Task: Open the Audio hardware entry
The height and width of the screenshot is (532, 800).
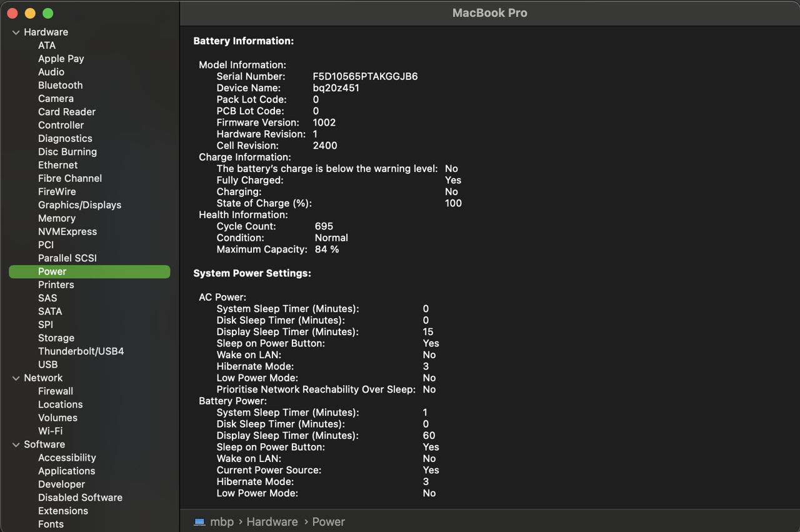Action: 51,72
